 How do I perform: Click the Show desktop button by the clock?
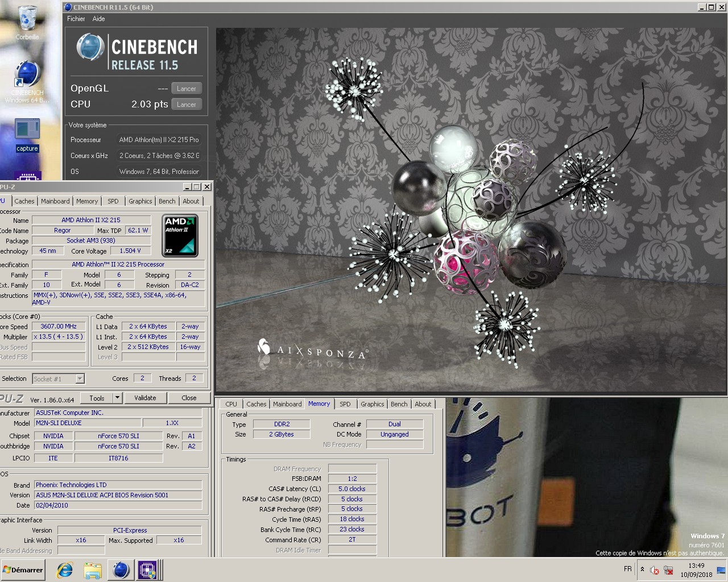point(721,569)
